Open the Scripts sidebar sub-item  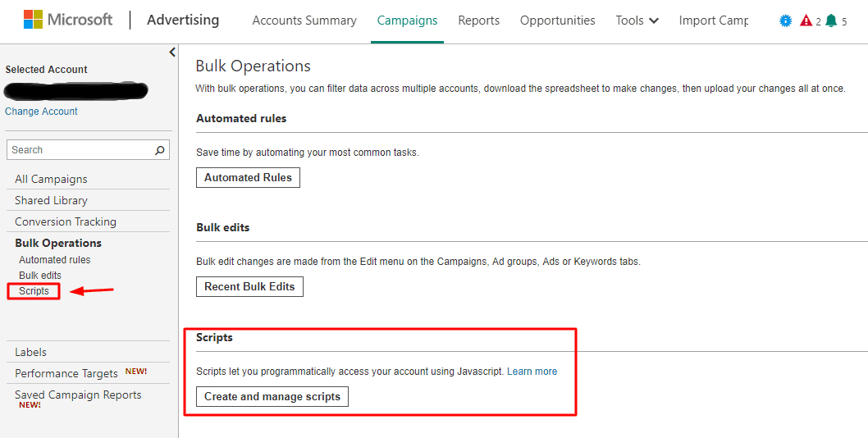tap(34, 290)
